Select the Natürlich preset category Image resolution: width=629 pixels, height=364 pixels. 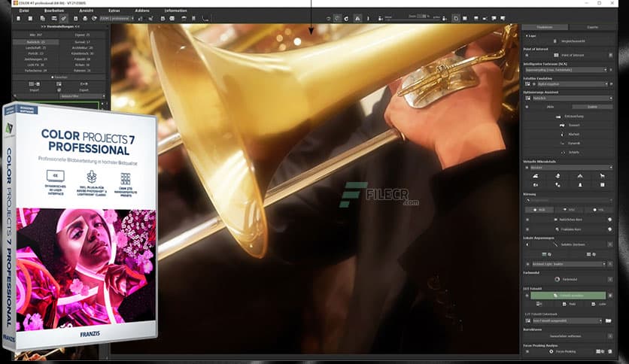click(x=36, y=41)
